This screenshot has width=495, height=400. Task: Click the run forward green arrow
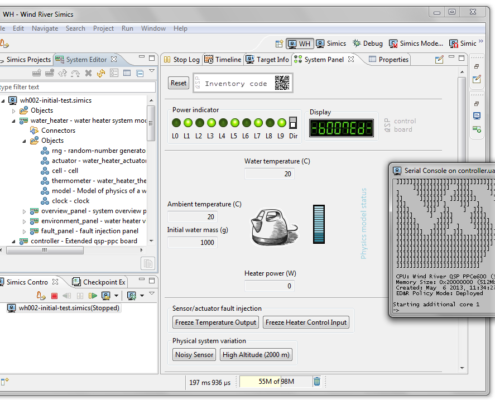pyautogui.click(x=92, y=296)
